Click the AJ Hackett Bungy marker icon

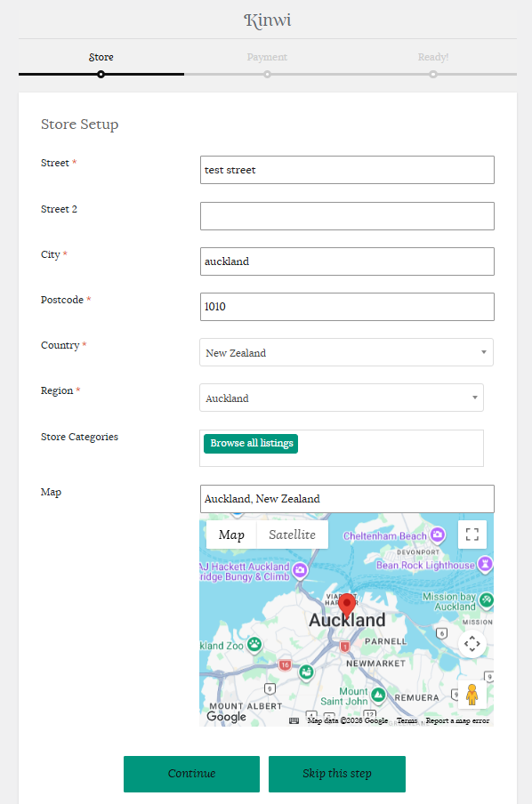click(300, 570)
